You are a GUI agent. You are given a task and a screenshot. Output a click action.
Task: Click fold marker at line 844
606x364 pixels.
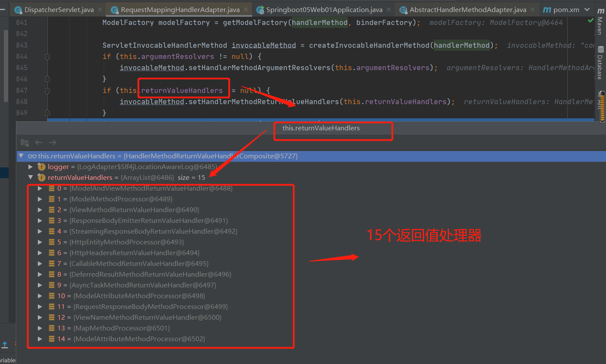[x=47, y=56]
